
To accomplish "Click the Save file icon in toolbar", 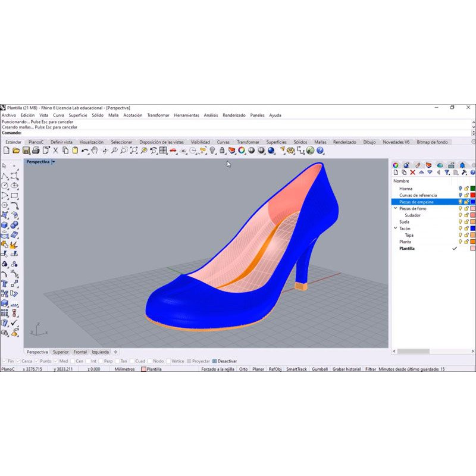I will [26, 151].
